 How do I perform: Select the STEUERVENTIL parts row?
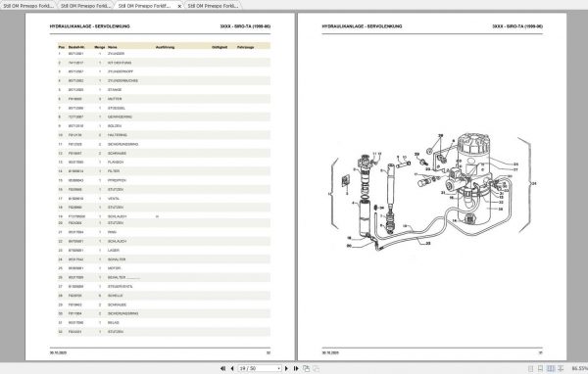click(164, 286)
